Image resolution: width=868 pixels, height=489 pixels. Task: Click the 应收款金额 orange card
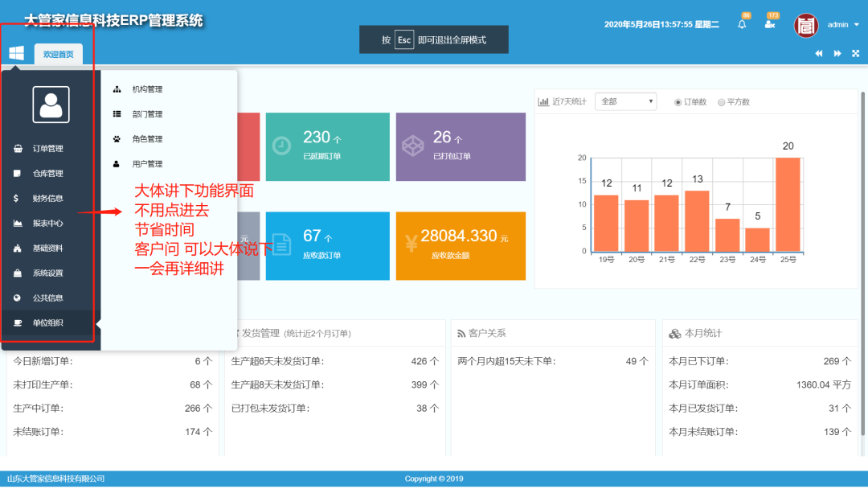(x=461, y=246)
